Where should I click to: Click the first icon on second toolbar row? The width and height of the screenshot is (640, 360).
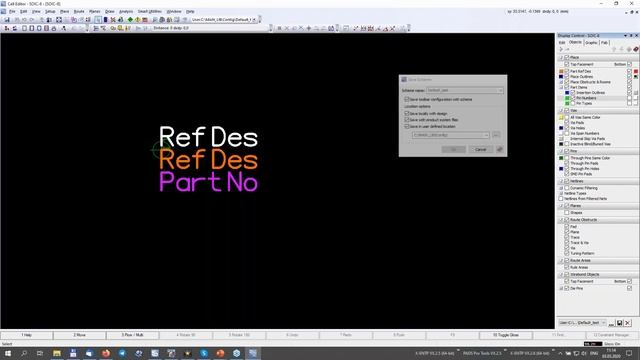tap(7, 28)
